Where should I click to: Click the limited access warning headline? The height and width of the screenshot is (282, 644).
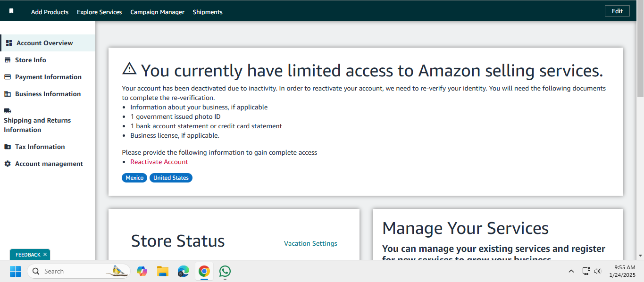click(372, 70)
